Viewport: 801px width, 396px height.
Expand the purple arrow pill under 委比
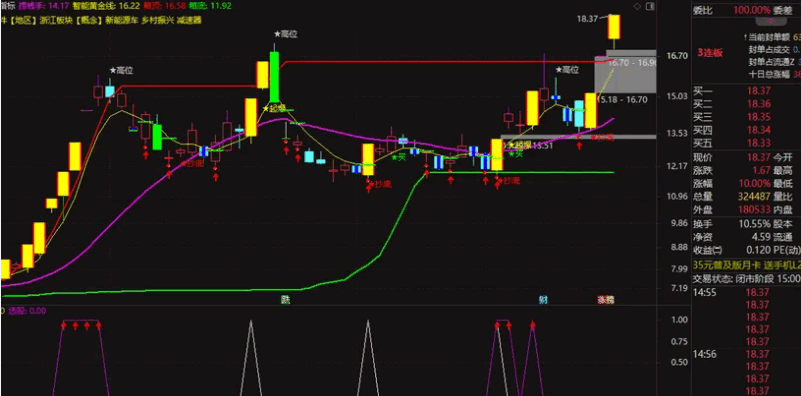point(771,21)
